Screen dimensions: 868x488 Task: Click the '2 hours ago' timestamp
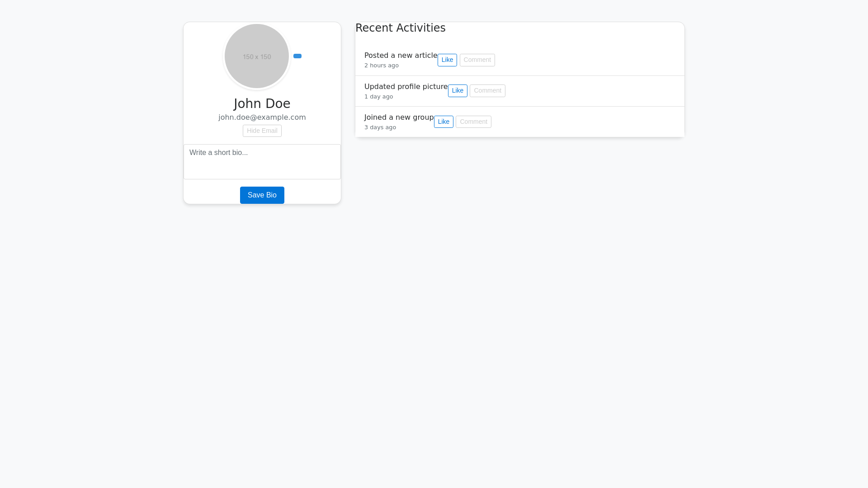click(x=381, y=66)
